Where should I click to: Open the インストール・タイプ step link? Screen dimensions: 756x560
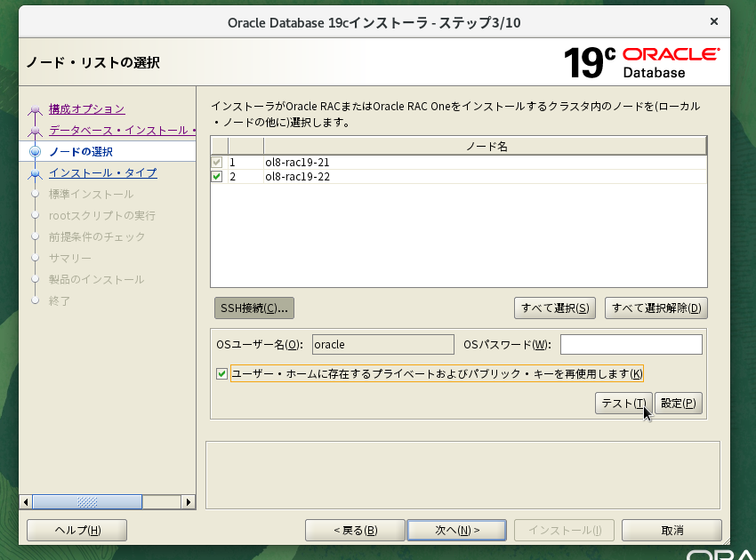click(x=102, y=172)
